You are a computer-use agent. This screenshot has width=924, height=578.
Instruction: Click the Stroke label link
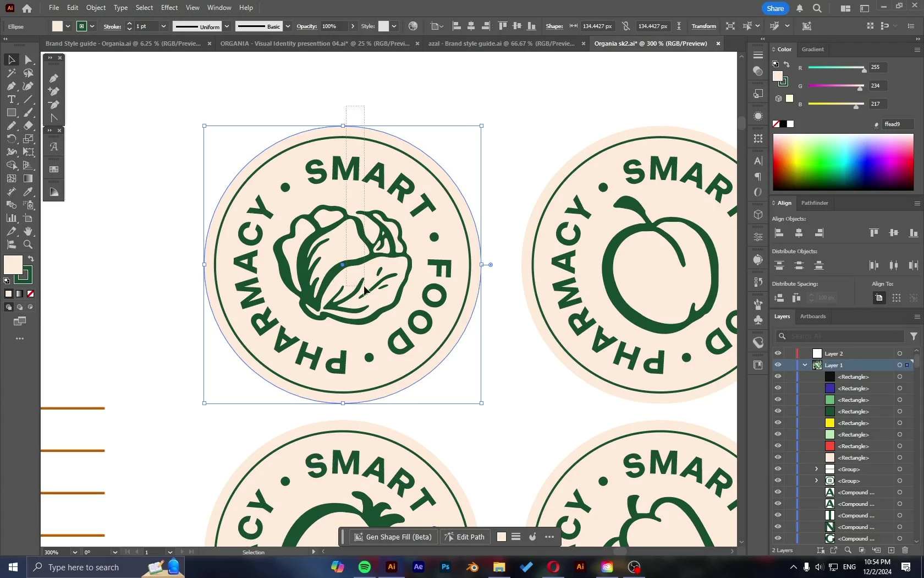(x=112, y=26)
